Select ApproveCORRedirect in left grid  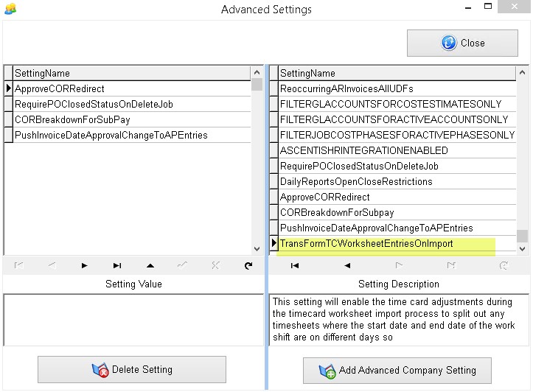tap(132, 88)
